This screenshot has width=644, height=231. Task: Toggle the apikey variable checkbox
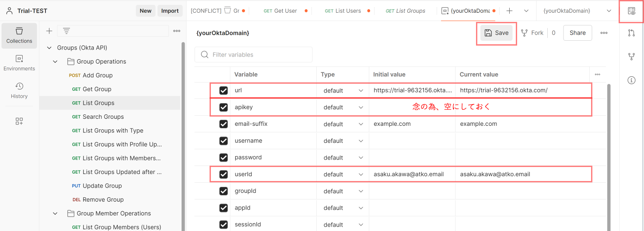pos(224,107)
